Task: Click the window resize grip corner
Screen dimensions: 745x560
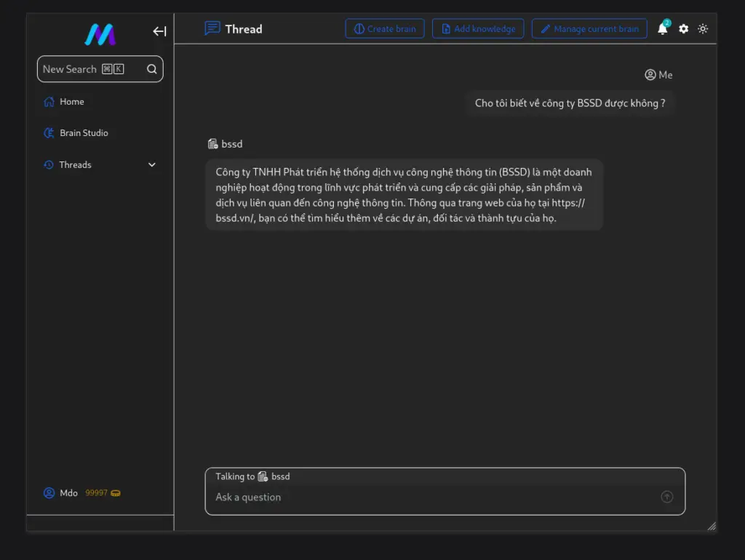Action: [712, 526]
